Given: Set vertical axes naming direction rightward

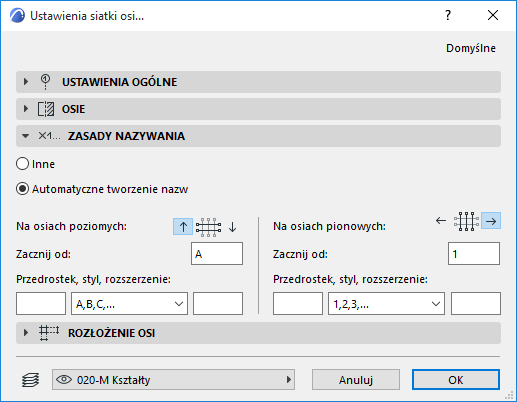Looking at the screenshot, I should pos(491,221).
